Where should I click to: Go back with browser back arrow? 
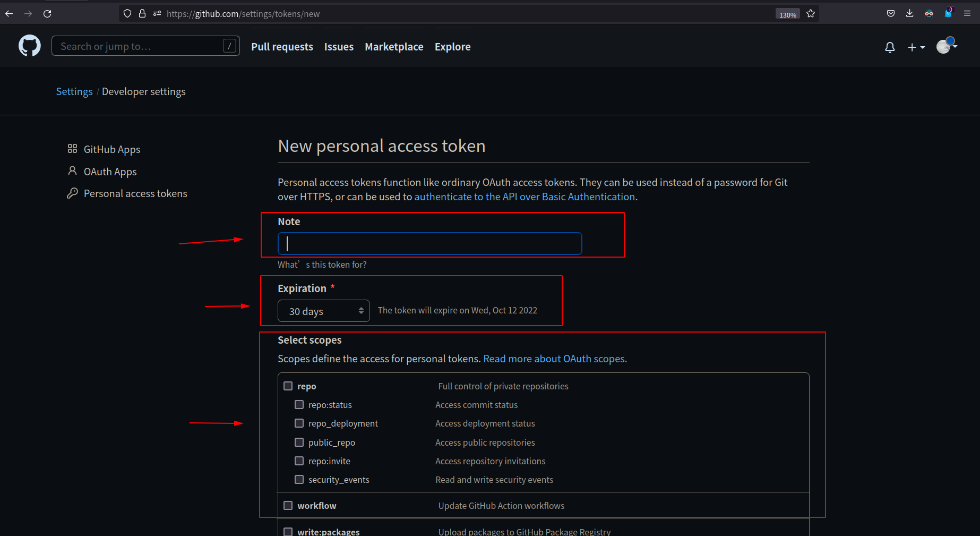pos(9,14)
